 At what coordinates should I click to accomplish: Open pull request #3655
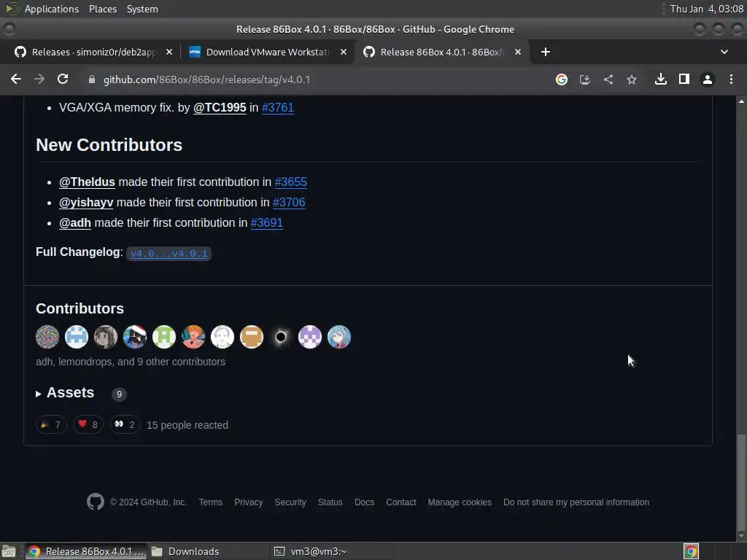click(x=290, y=182)
